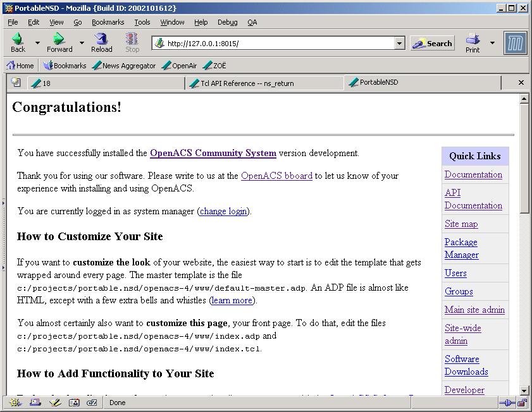Open the QA menu
This screenshot has height=412, width=532.
(x=252, y=22)
